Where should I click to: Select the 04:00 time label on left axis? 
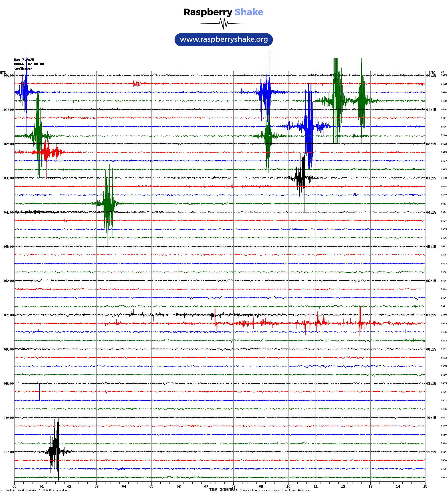click(x=9, y=212)
